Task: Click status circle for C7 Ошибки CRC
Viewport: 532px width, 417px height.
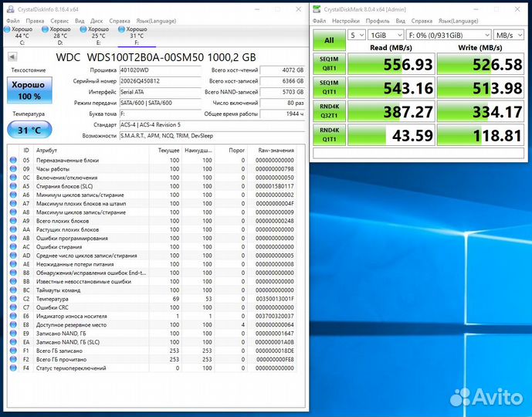Action: coord(13,307)
